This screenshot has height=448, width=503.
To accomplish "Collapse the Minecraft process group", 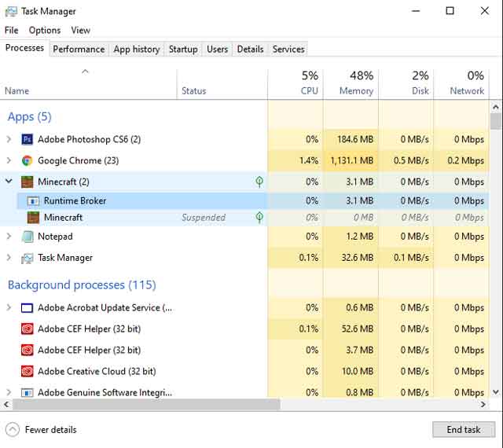I will coord(9,182).
